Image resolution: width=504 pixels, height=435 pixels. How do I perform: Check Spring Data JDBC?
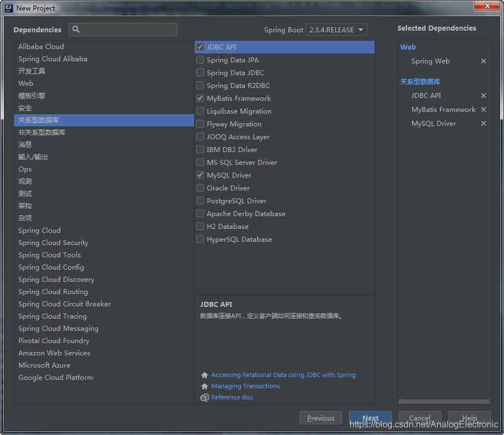[200, 72]
